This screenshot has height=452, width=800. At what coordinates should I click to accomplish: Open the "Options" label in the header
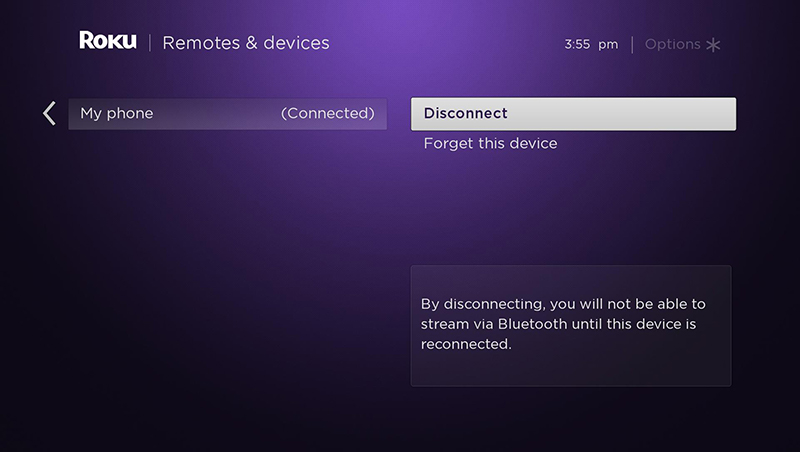[x=673, y=45]
